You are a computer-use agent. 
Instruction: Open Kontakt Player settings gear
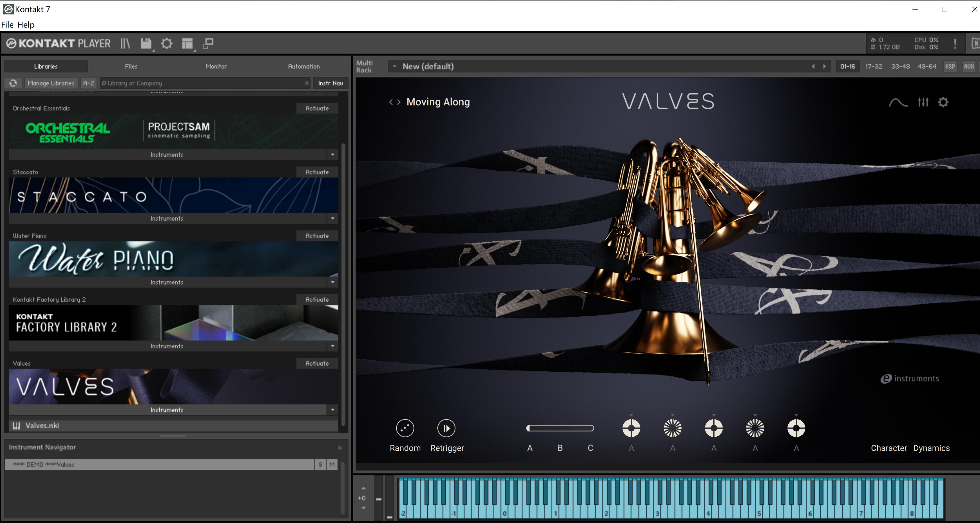coord(167,43)
